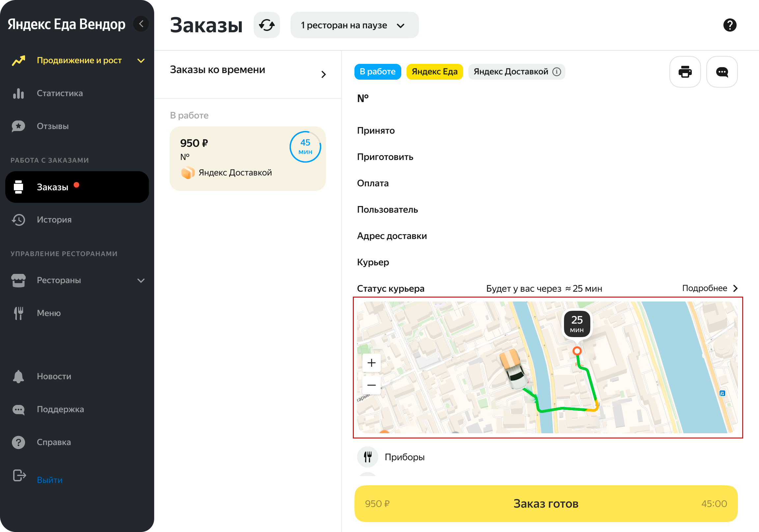Open Заказы ко времени with the arrow

323,74
